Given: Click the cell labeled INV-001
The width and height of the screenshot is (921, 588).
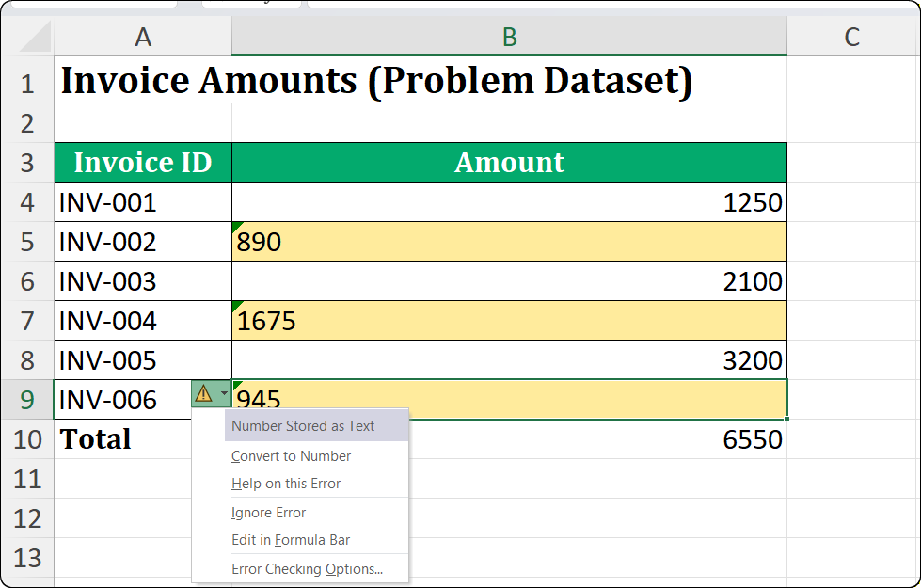Looking at the screenshot, I should coord(142,201).
